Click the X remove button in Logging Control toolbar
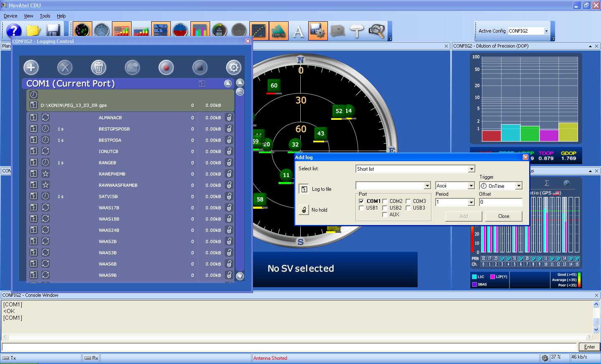This screenshot has width=601, height=364. (x=65, y=67)
